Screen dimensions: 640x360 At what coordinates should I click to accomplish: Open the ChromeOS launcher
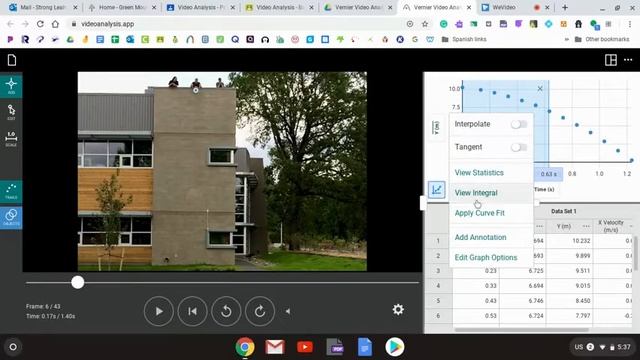pos(13,347)
